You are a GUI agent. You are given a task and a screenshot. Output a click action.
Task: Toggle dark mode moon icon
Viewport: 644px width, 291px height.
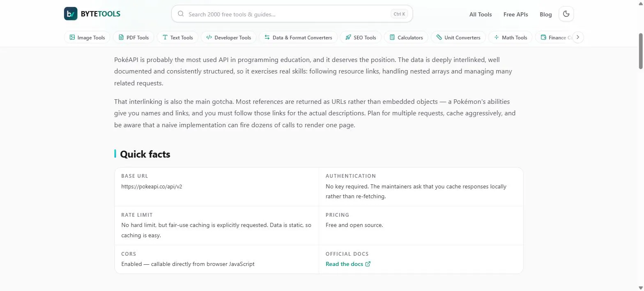coord(566,14)
